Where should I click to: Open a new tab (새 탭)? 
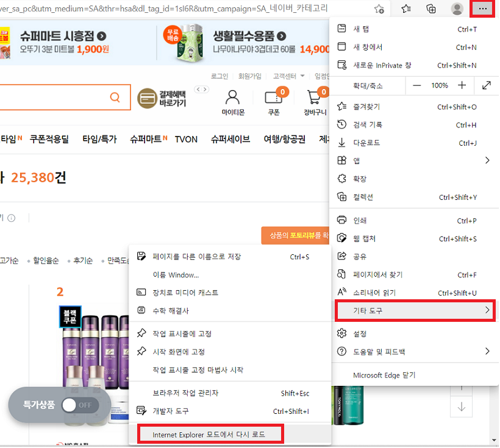[414, 29]
